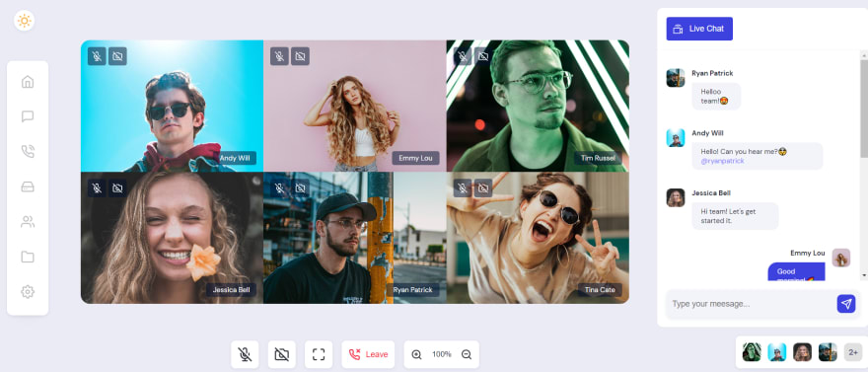This screenshot has height=372, width=868.
Task: Toggle the camera icon on Ryan Patrick's tile
Action: (300, 188)
